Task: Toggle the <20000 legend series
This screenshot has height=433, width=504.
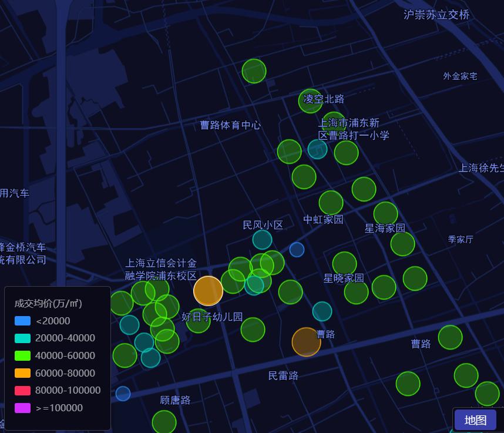Action: (x=22, y=321)
